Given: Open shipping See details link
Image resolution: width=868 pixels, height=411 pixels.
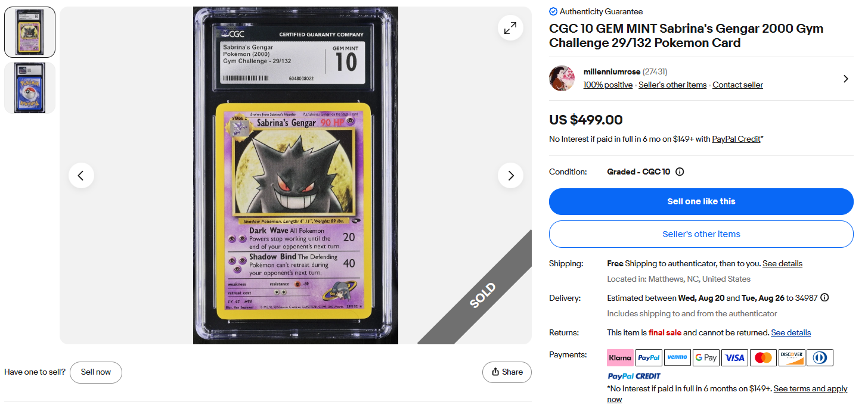Looking at the screenshot, I should pos(782,263).
